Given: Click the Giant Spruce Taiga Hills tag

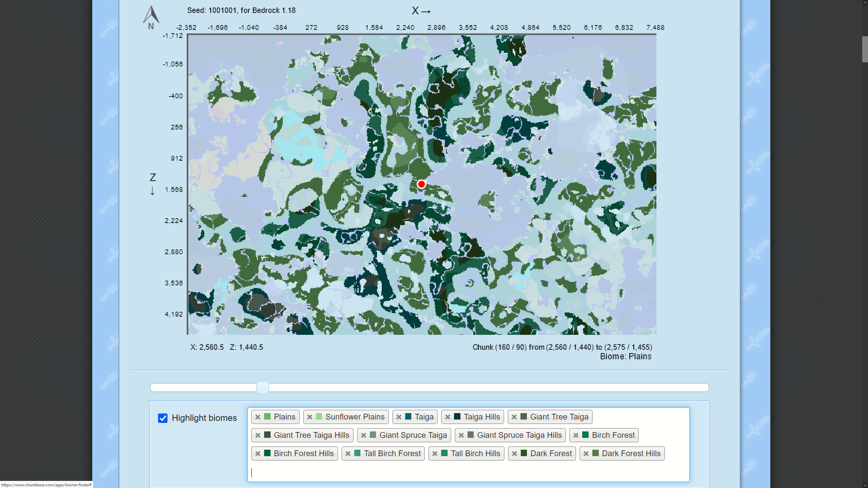Looking at the screenshot, I should coord(519,435).
